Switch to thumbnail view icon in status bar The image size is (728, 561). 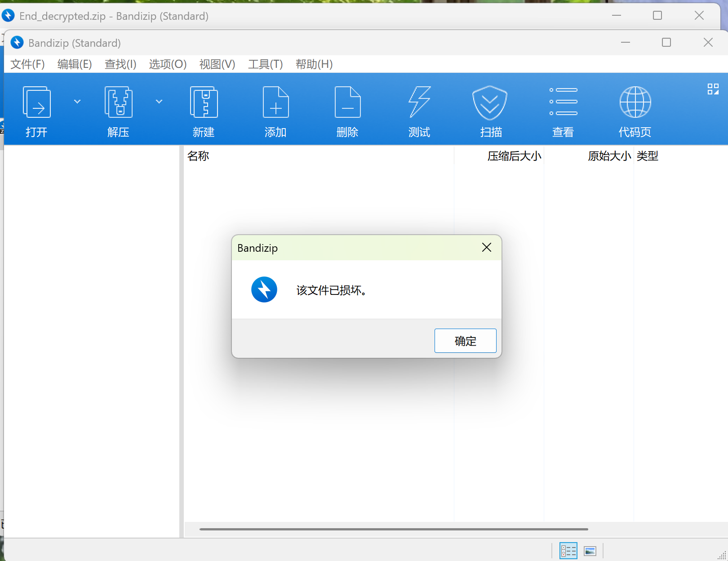point(590,551)
